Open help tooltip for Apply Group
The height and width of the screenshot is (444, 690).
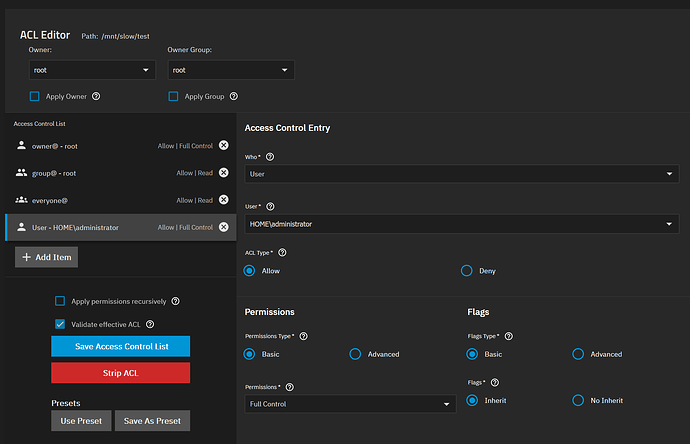(234, 96)
